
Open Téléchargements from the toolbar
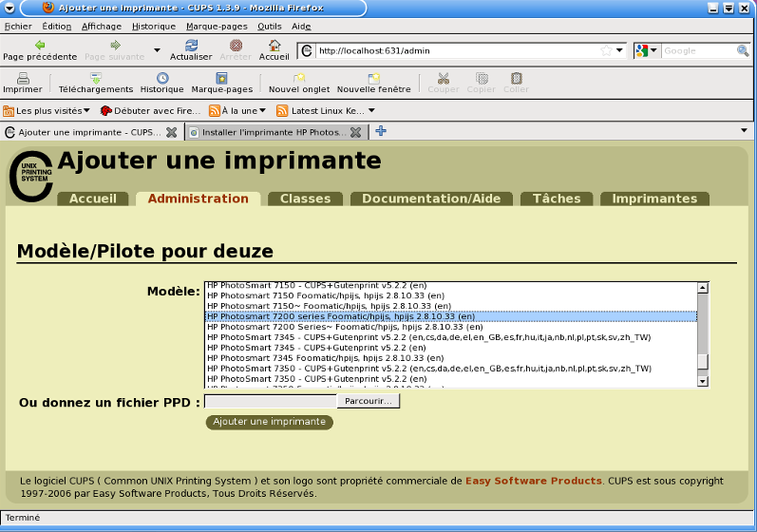pos(96,83)
